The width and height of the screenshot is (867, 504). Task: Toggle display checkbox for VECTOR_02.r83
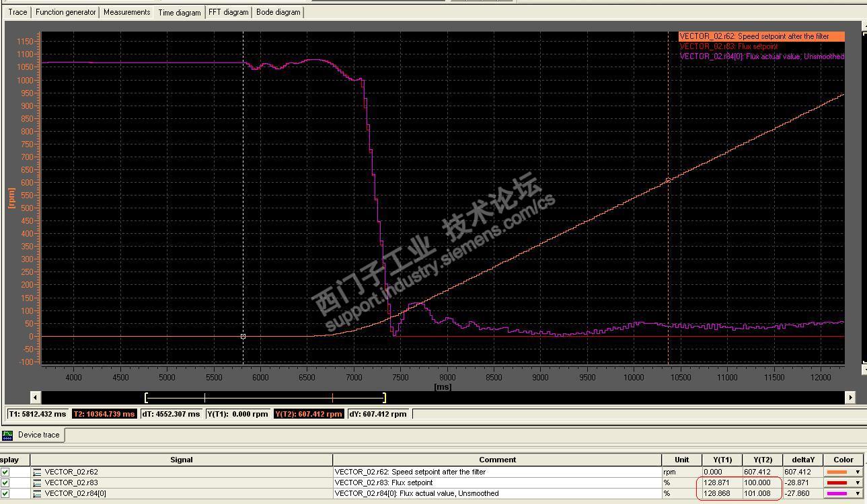[5, 482]
